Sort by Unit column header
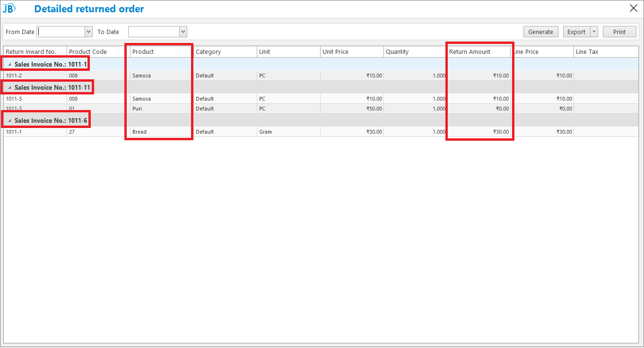Screen dimensions: 644x348 pyautogui.click(x=288, y=52)
